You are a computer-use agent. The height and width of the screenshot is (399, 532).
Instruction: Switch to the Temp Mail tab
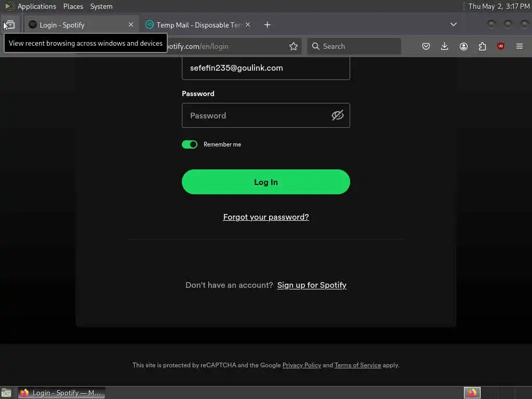tap(198, 25)
